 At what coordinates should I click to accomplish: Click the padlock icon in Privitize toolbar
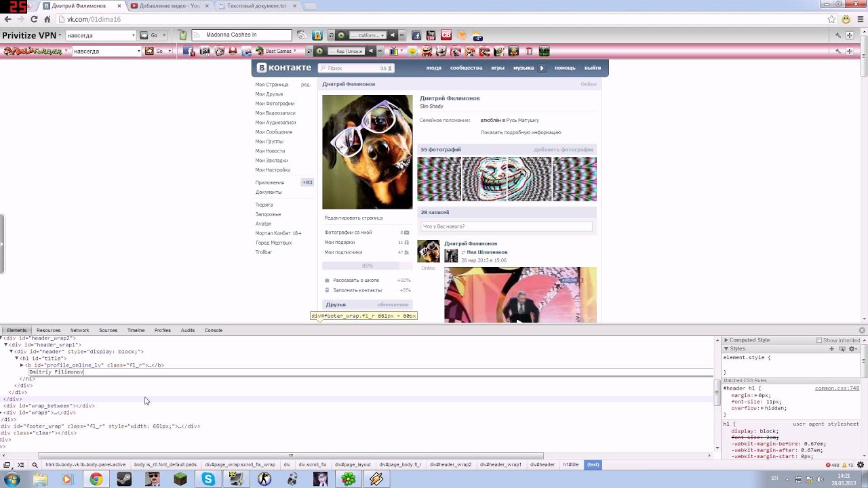point(317,35)
